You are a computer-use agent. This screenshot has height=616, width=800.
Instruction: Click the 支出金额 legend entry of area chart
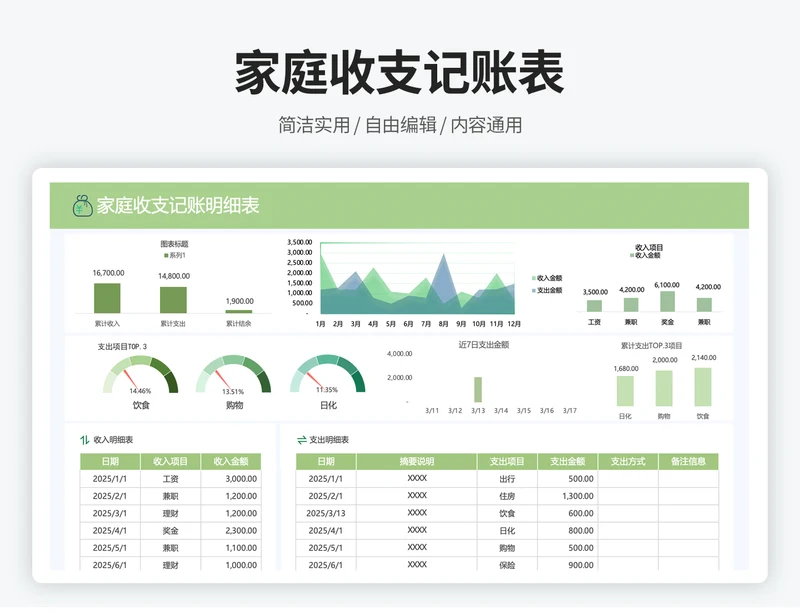tap(547, 290)
